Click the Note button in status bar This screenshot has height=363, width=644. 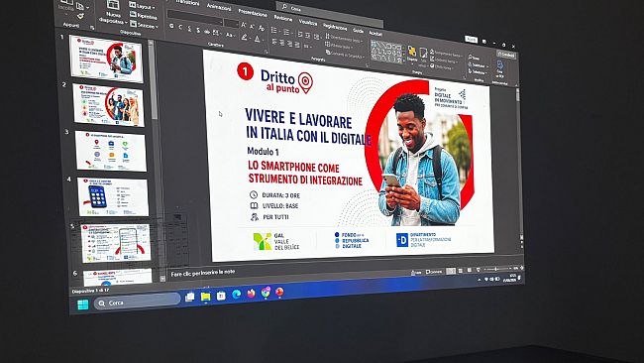416,272
